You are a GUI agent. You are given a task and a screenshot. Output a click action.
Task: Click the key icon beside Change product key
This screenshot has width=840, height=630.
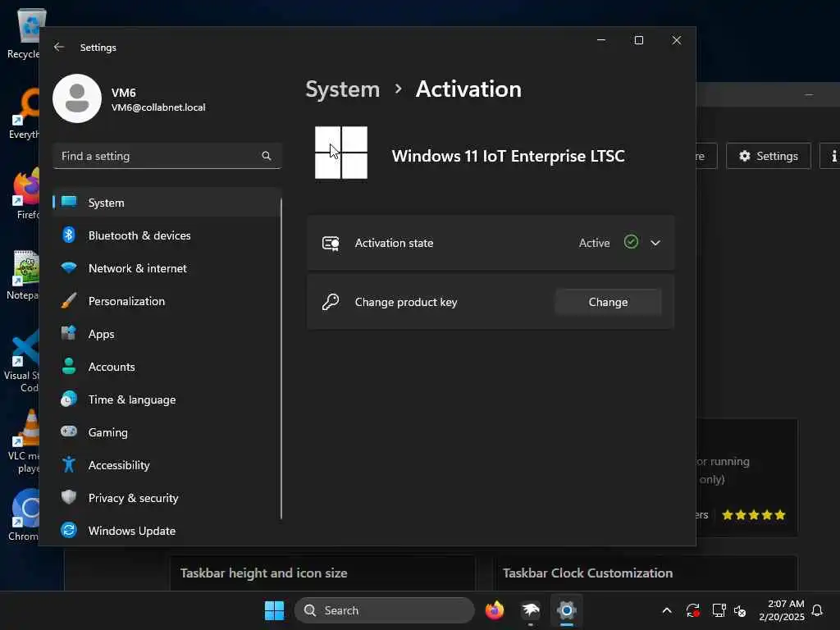coord(331,302)
